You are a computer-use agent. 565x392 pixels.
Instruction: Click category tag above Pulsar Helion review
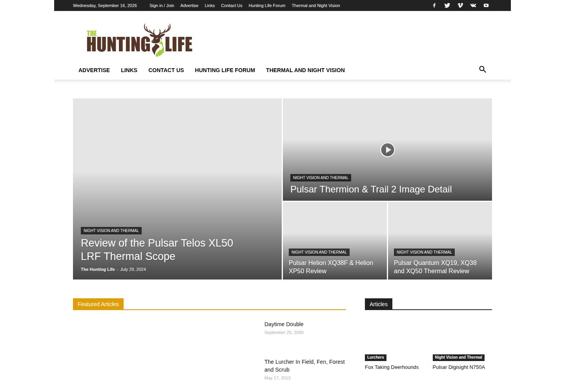pos(319,252)
